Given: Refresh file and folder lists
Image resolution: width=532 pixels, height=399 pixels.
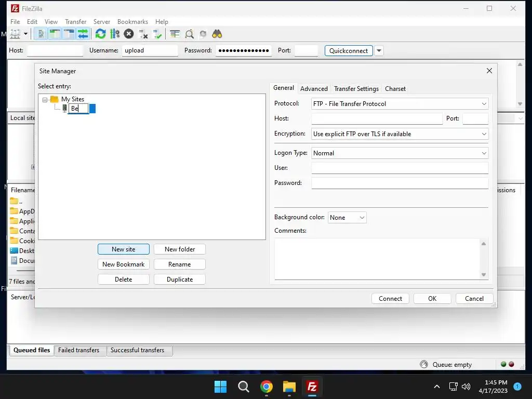Looking at the screenshot, I should (100, 34).
